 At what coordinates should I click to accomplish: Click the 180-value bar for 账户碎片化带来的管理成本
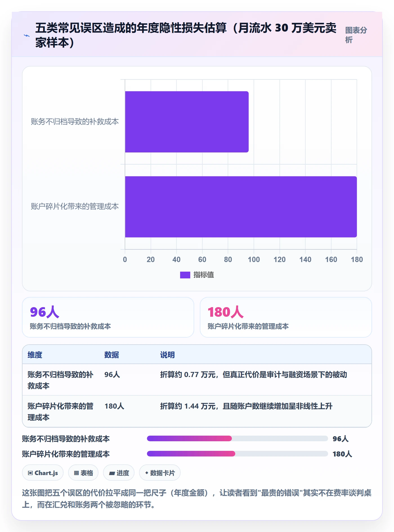pyautogui.click(x=241, y=207)
